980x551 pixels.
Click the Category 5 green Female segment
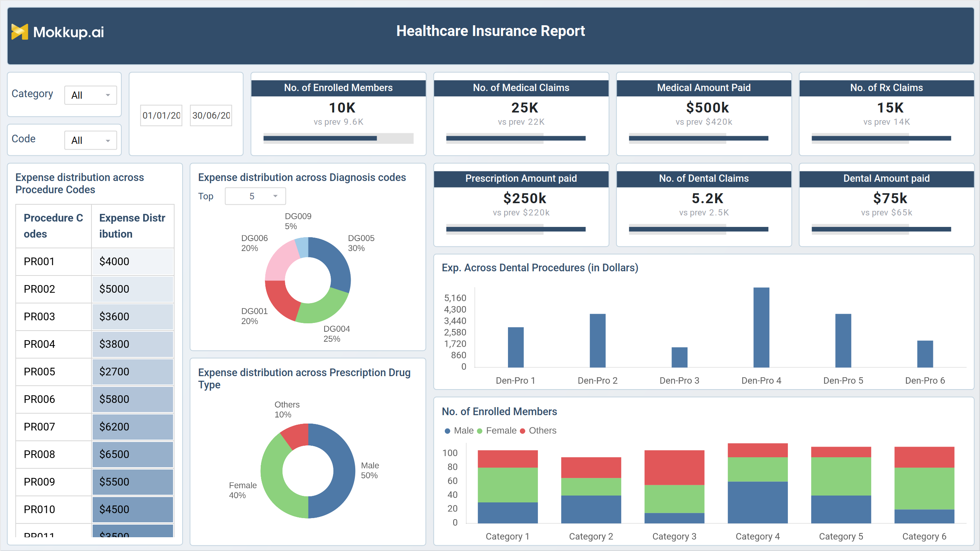tap(841, 476)
